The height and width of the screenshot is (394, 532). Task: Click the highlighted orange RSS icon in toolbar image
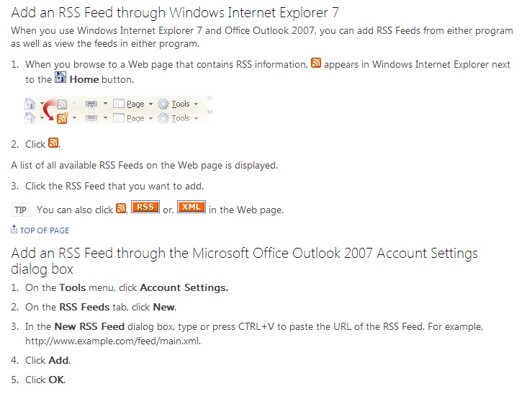(x=62, y=118)
